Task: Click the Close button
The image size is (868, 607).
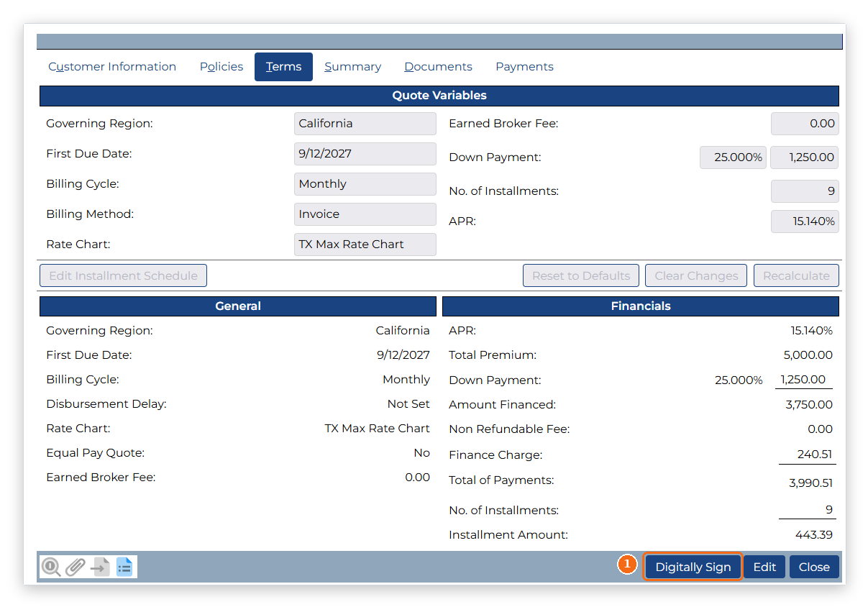Action: click(x=814, y=567)
